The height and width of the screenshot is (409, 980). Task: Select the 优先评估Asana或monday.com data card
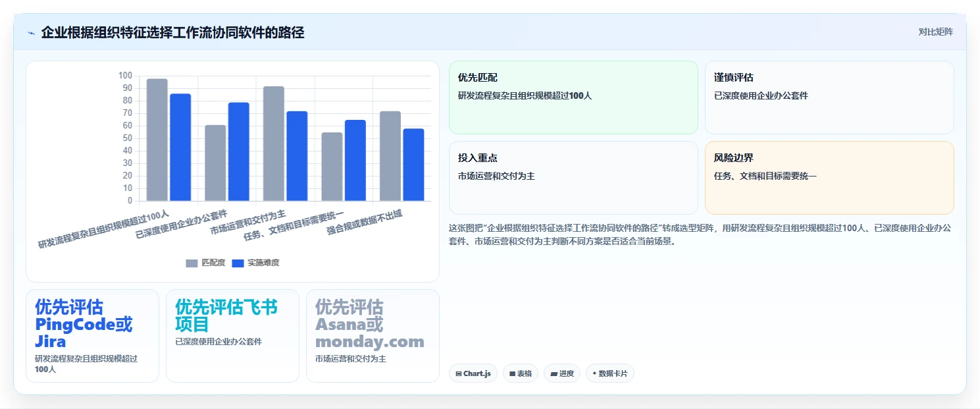click(x=373, y=336)
